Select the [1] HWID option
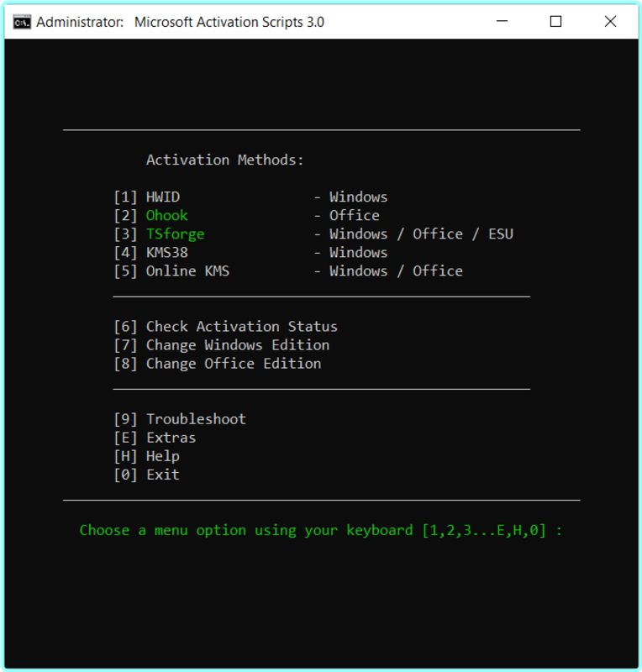 147,197
